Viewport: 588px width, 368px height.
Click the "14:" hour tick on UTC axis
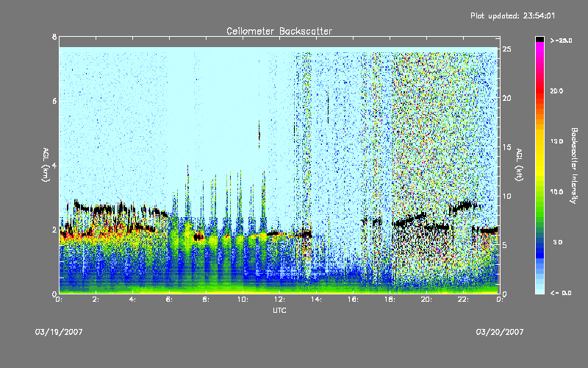point(316,300)
